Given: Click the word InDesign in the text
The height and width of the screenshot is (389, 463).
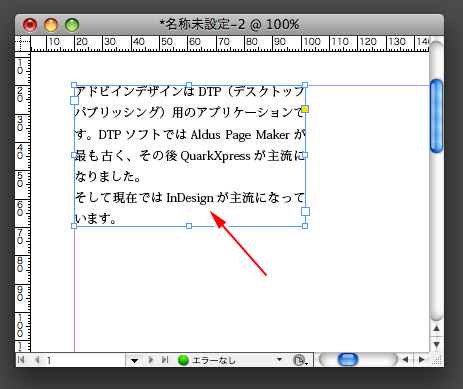Looking at the screenshot, I should point(190,198).
